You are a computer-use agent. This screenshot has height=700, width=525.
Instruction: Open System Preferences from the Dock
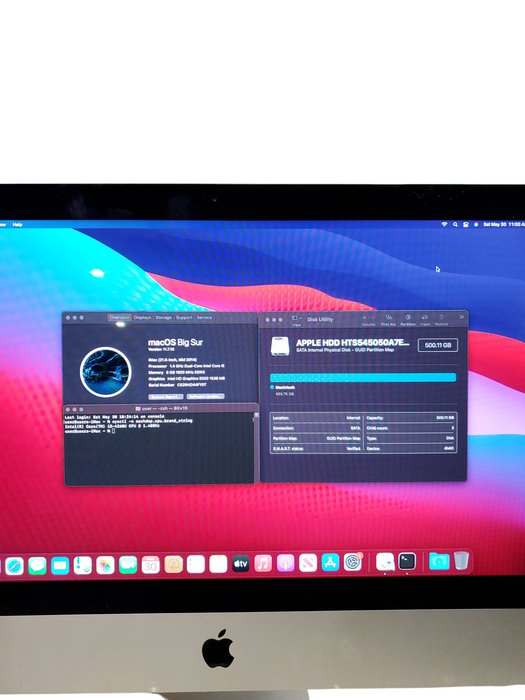coord(353,562)
